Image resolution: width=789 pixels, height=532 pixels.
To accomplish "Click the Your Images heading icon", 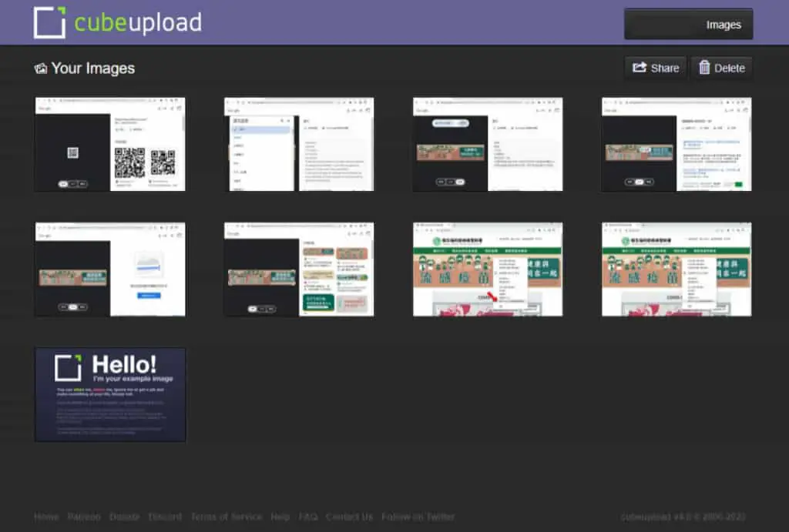I will click(40, 69).
